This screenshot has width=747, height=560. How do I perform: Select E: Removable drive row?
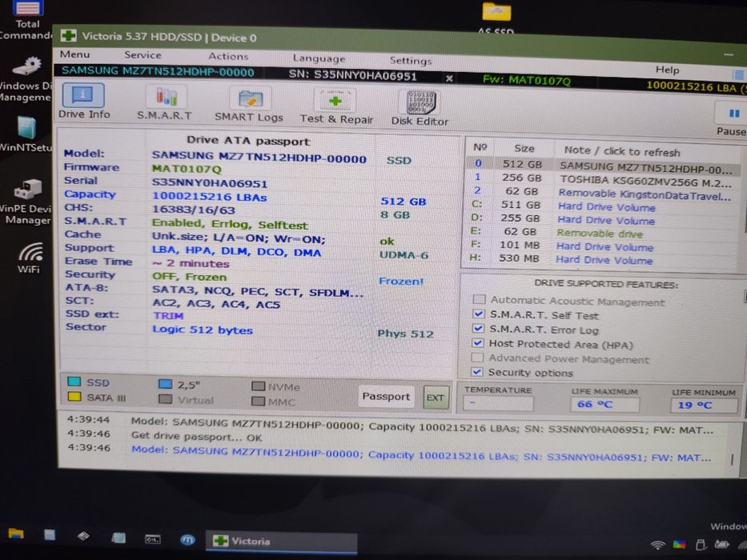click(603, 232)
